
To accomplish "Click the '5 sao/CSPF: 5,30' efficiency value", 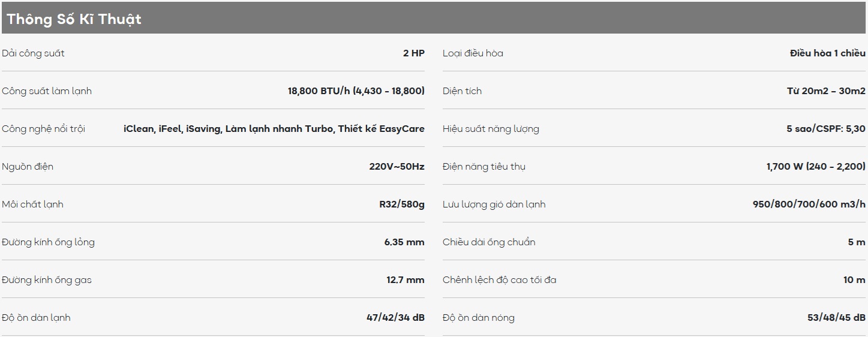I will pyautogui.click(x=826, y=129).
